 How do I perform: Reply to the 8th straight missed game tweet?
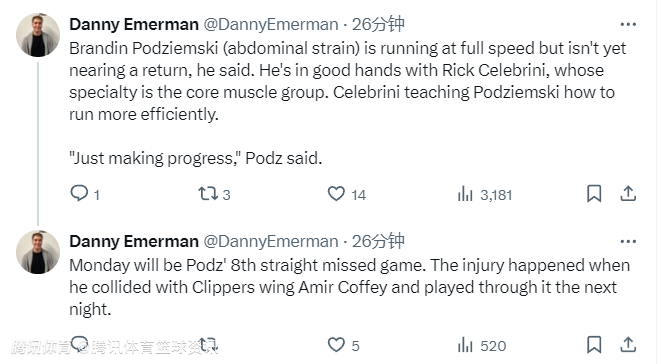(79, 344)
